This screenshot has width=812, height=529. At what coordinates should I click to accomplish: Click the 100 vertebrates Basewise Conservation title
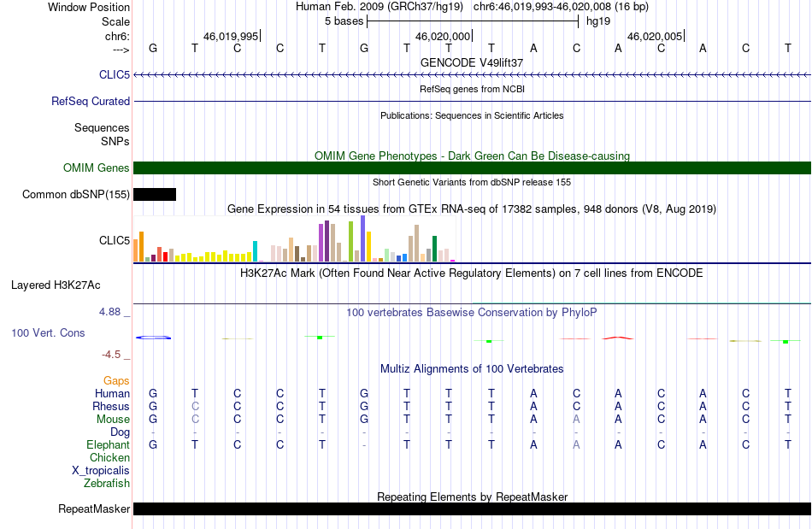coord(472,312)
